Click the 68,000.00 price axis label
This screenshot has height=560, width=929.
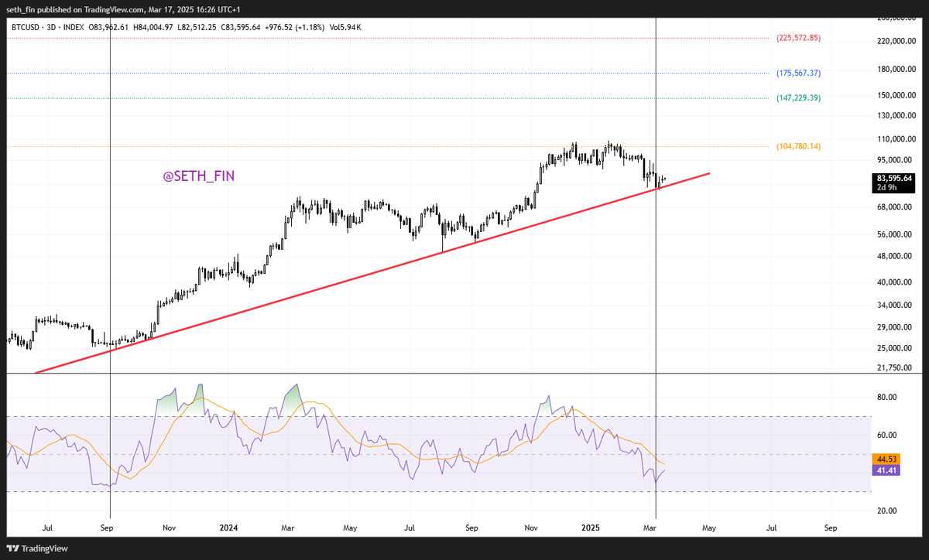pyautogui.click(x=896, y=207)
